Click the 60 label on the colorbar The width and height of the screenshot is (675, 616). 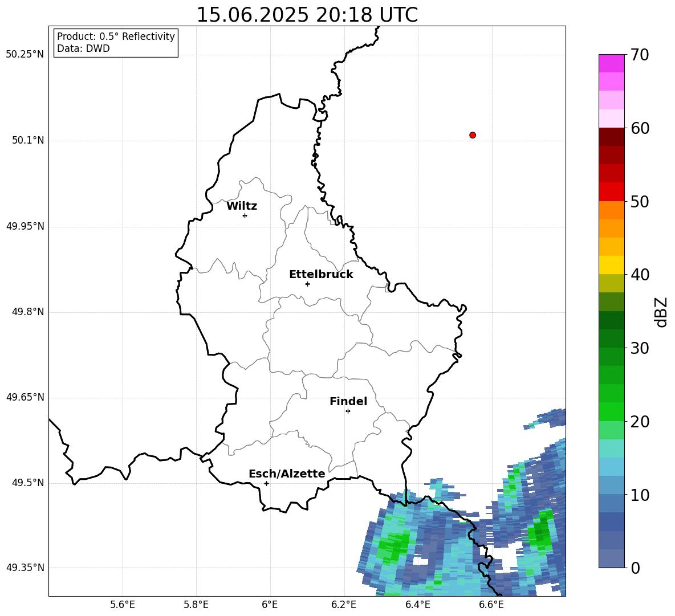pos(640,128)
